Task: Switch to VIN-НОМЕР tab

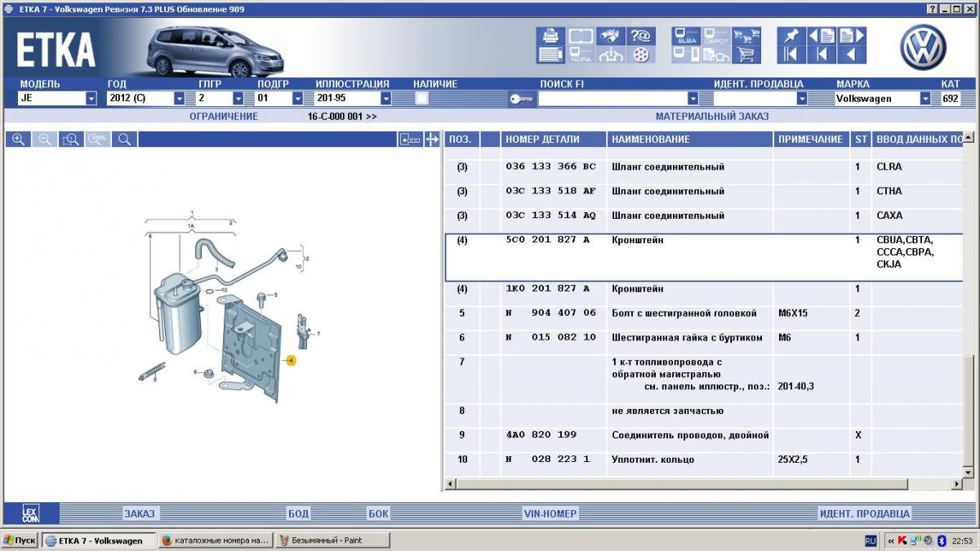Action: click(550, 513)
